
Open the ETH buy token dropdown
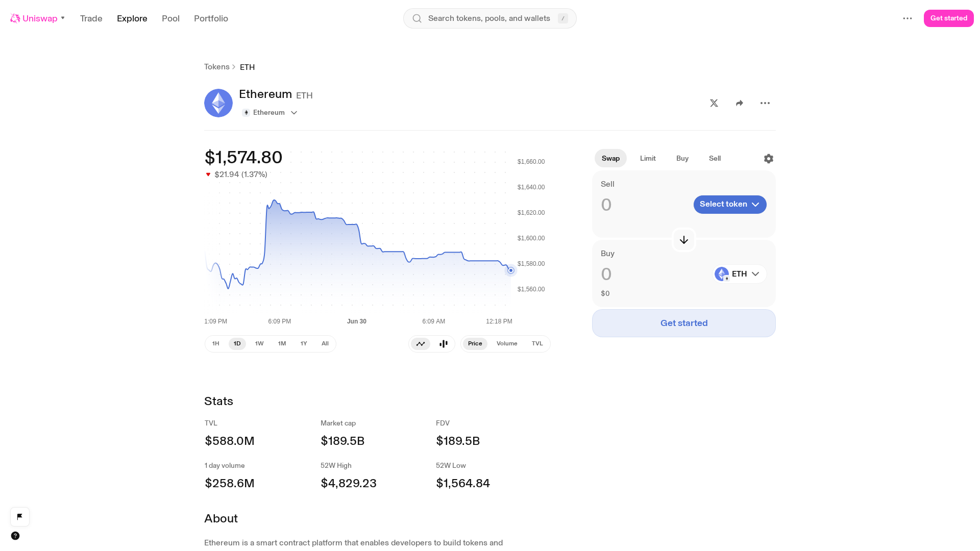click(x=740, y=274)
